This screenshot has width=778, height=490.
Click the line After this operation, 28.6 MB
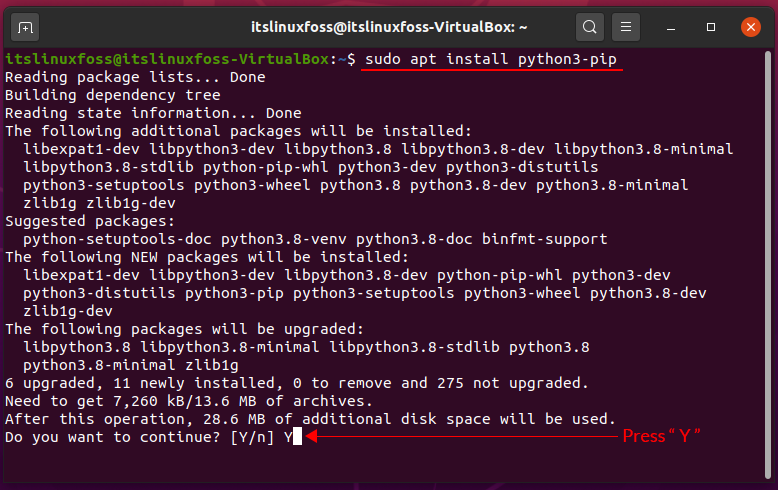click(x=310, y=419)
